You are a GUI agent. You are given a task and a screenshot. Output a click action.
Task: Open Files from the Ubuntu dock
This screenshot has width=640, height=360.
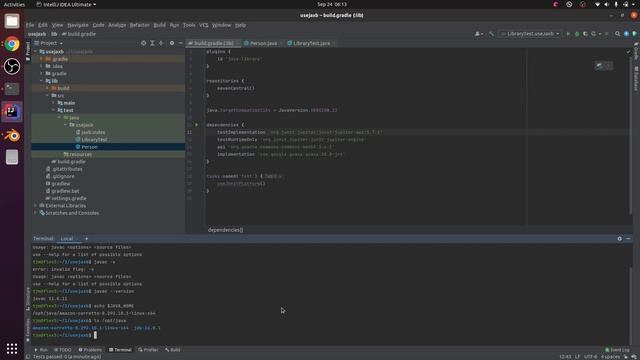point(12,21)
